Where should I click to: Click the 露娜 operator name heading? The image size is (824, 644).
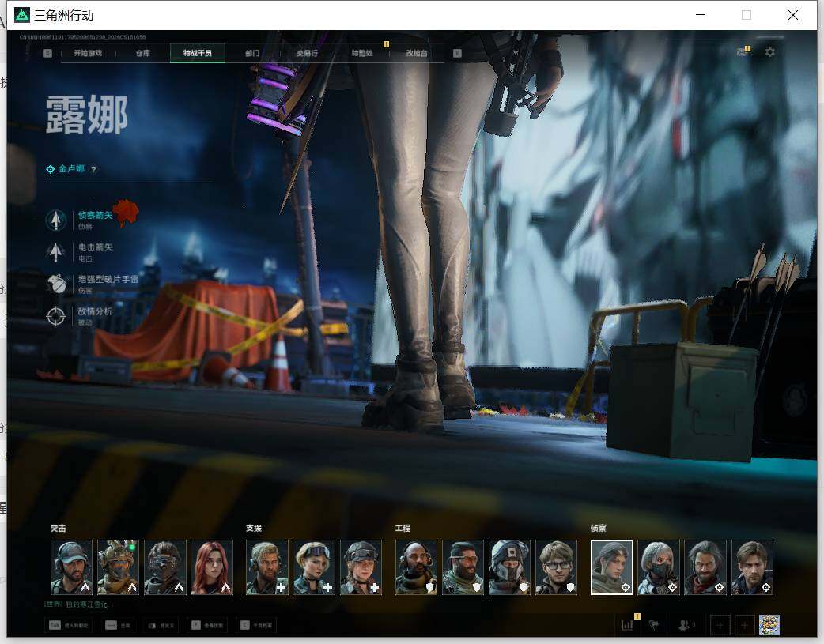point(87,115)
